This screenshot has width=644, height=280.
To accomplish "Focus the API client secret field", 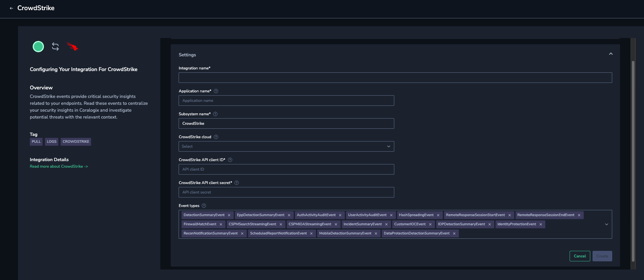I will pyautogui.click(x=286, y=192).
